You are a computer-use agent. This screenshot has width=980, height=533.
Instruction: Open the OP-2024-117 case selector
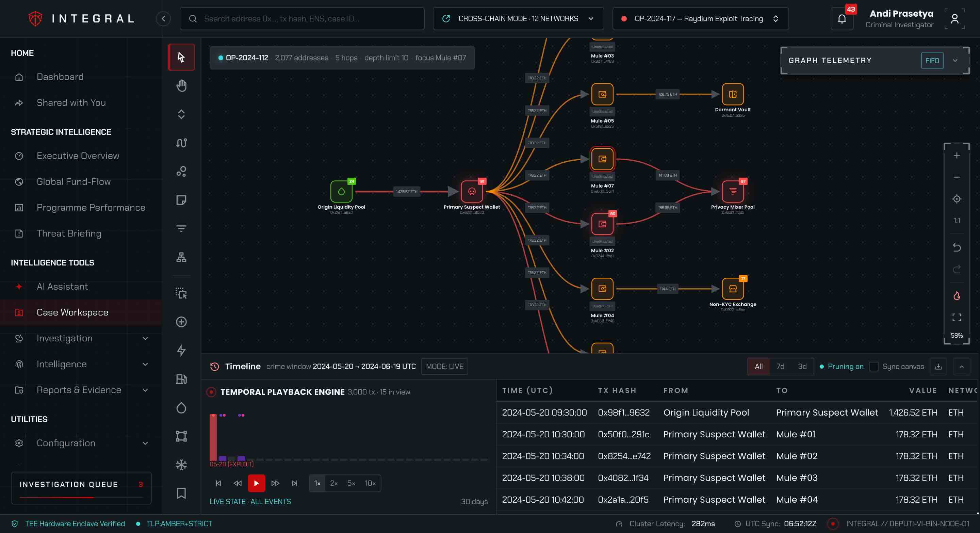point(700,19)
